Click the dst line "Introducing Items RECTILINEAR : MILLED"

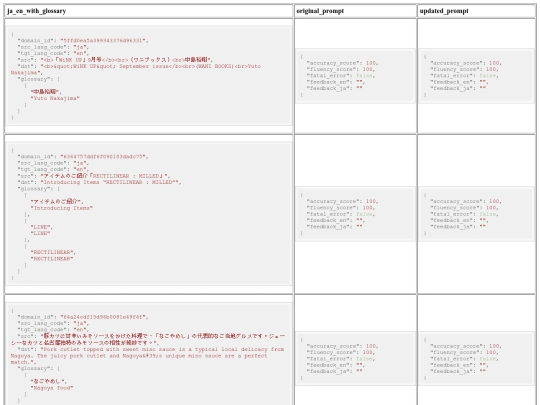99,183
